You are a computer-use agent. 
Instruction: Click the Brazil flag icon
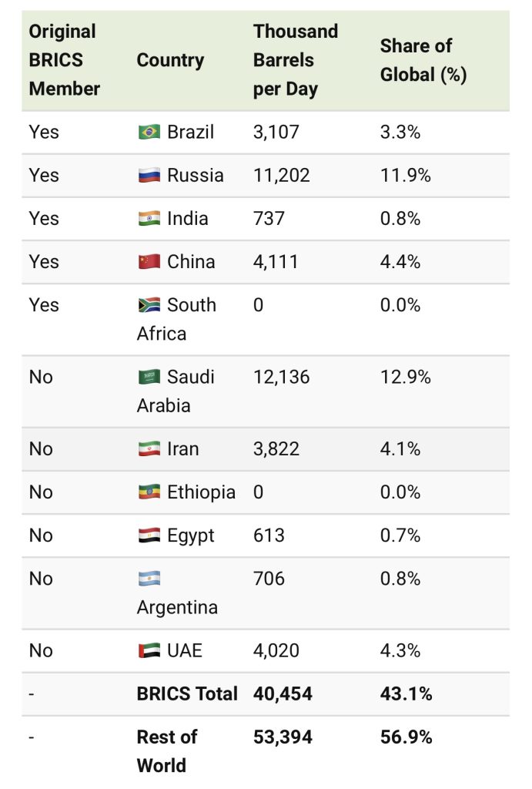(x=149, y=133)
